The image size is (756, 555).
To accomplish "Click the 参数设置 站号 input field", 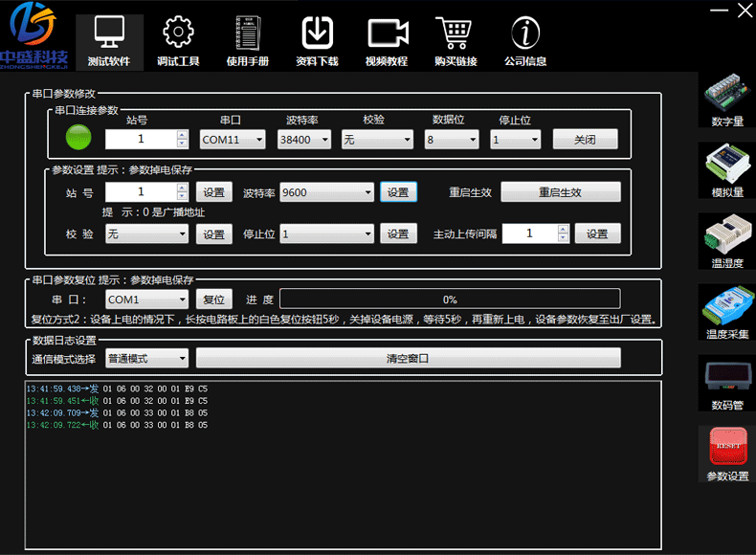I will 141,192.
